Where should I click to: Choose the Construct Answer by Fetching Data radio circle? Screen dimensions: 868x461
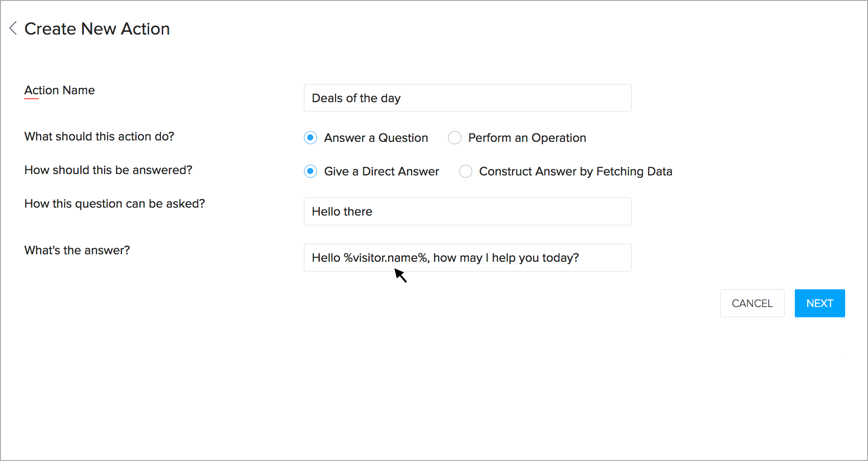click(466, 171)
